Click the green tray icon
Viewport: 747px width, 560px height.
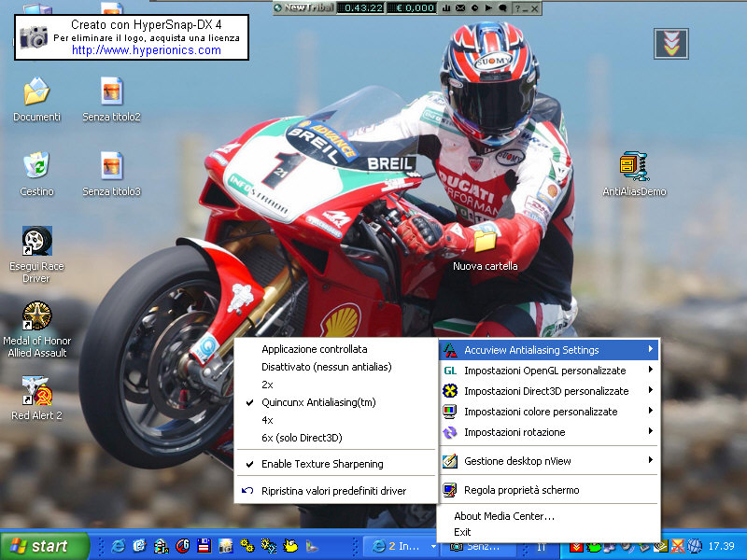(594, 547)
